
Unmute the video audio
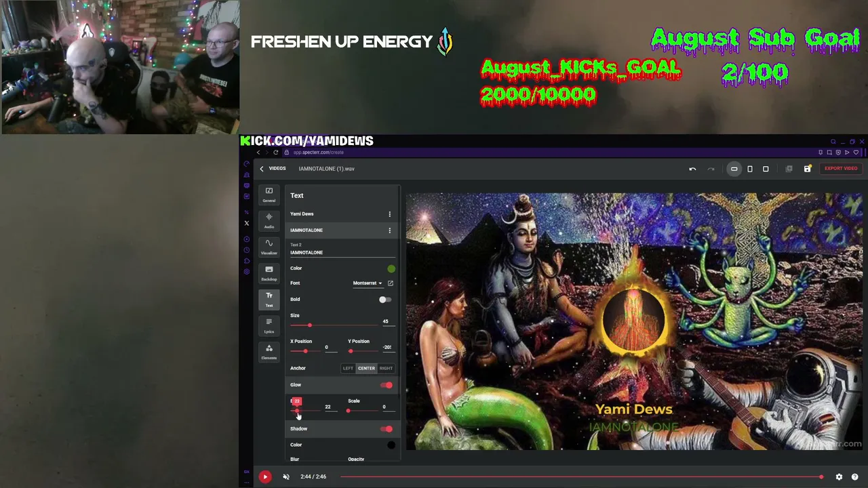286,476
